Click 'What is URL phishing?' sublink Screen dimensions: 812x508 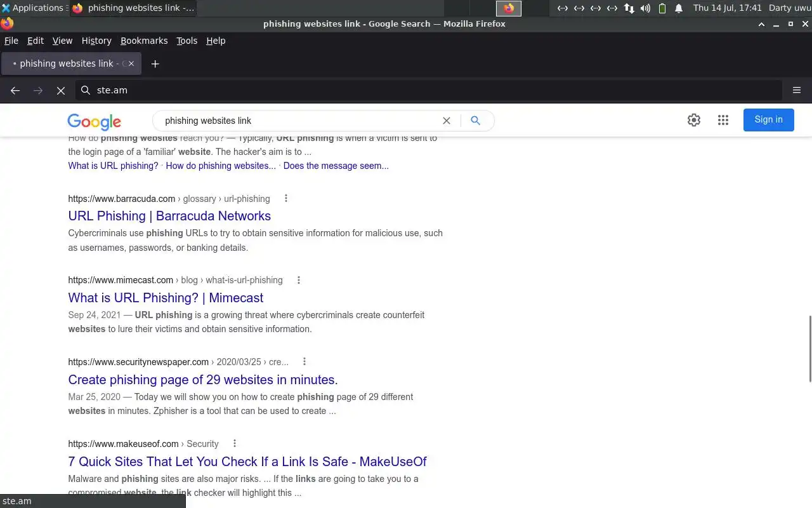point(113,166)
